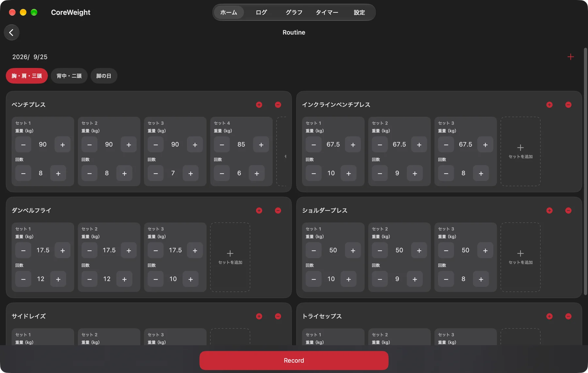Open the ホーム tab
The image size is (588, 373).
(x=229, y=12)
